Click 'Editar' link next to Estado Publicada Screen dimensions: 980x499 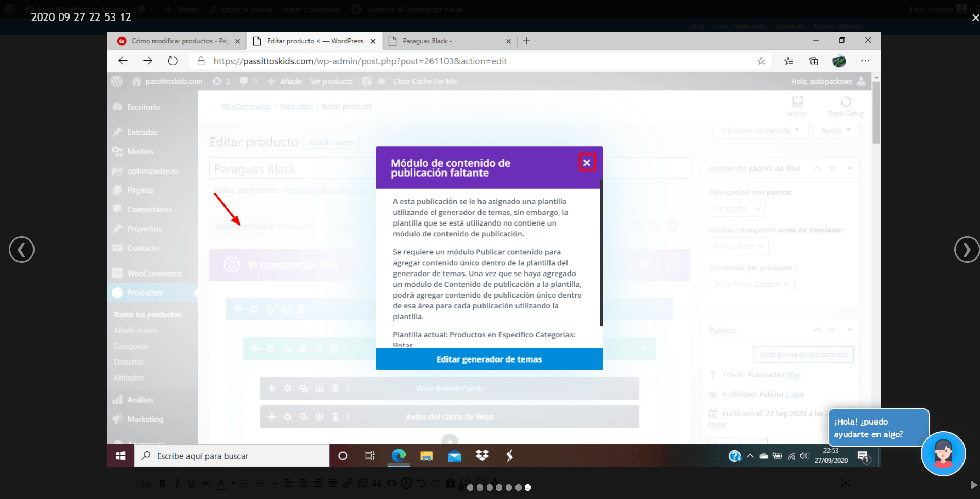pyautogui.click(x=792, y=375)
